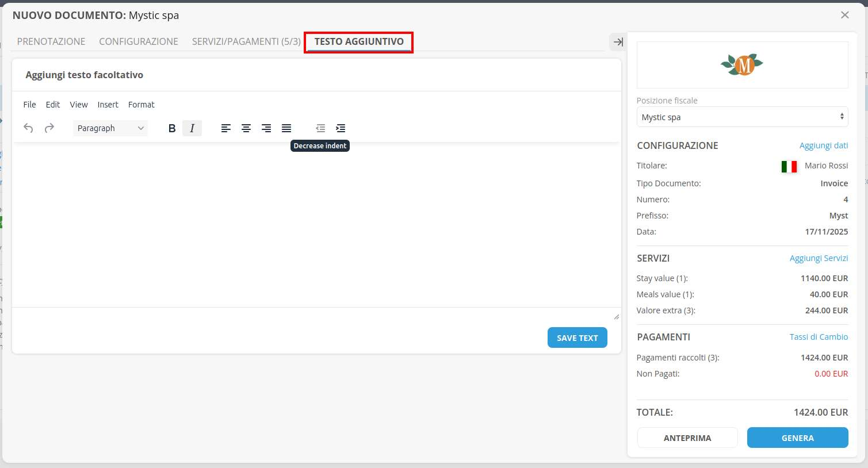
Task: Justify the text alignment
Action: point(286,128)
